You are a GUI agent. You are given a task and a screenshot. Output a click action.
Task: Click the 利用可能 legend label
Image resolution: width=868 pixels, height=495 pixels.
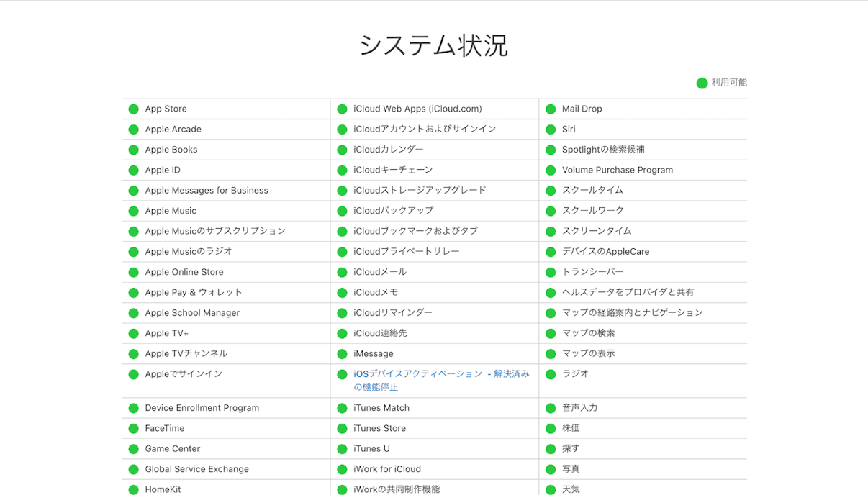729,83
